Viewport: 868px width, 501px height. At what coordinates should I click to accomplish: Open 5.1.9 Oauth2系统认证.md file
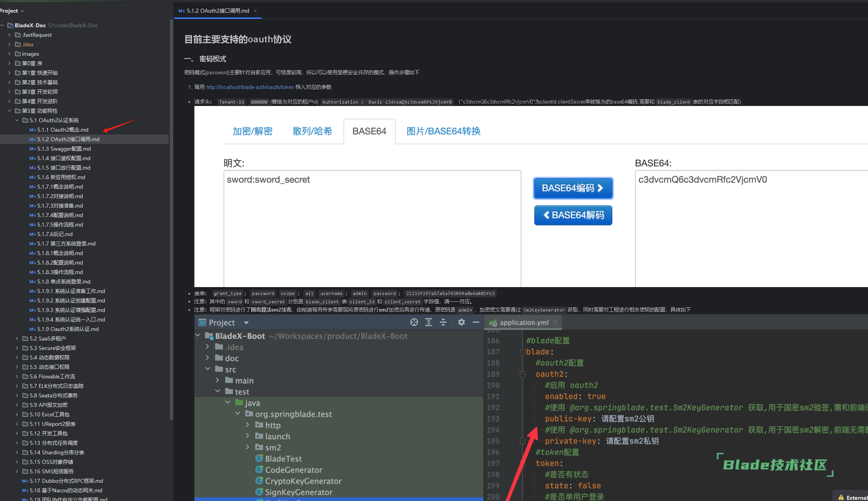click(x=68, y=329)
